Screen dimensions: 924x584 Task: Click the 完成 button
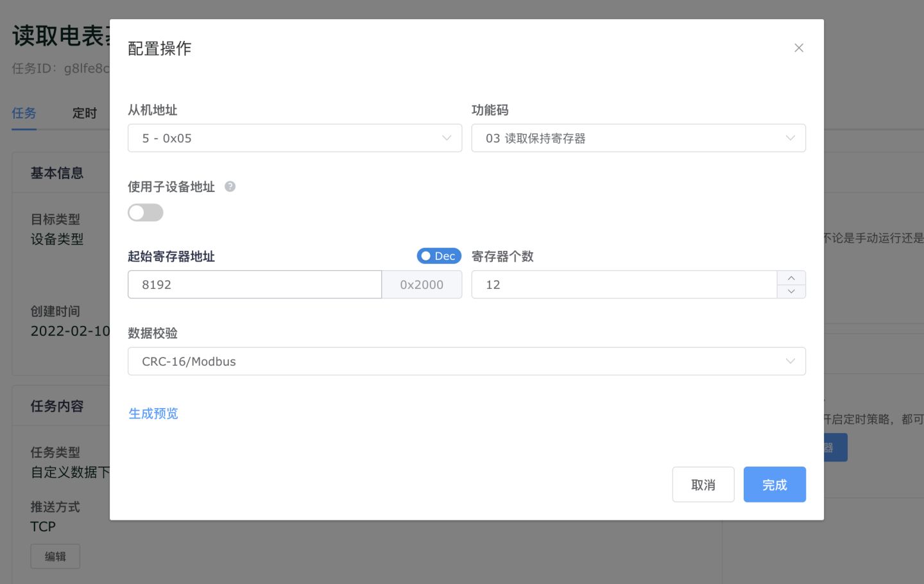click(774, 485)
